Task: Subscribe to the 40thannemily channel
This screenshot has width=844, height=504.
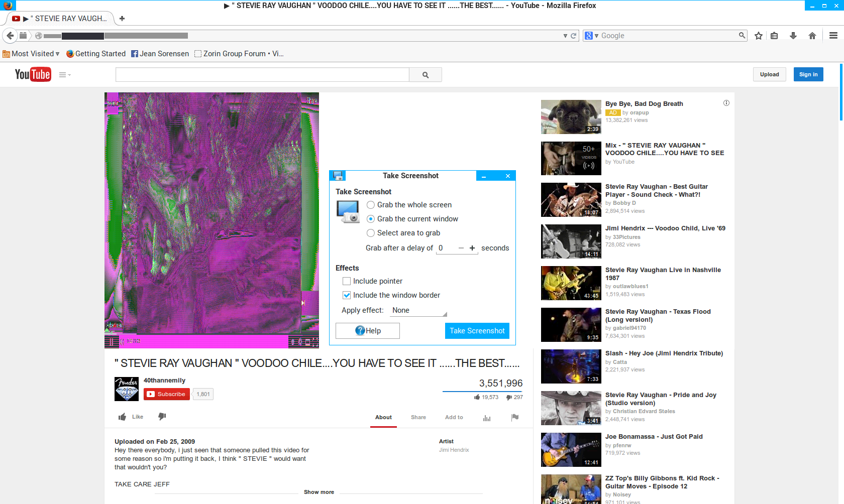Action: click(167, 394)
